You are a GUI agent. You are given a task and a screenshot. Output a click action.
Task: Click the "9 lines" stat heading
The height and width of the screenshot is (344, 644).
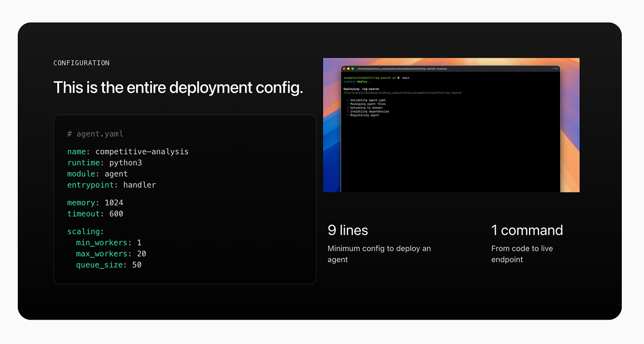coord(348,230)
